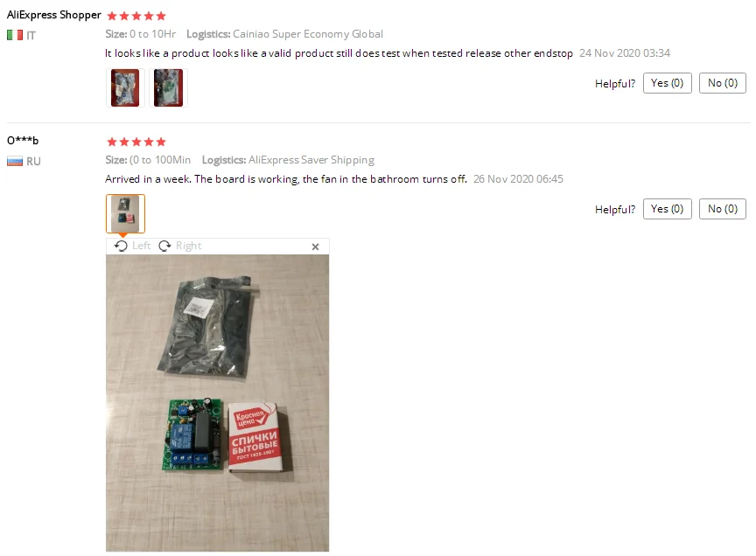Click the Right rotate text label
756x556 pixels.
click(188, 246)
